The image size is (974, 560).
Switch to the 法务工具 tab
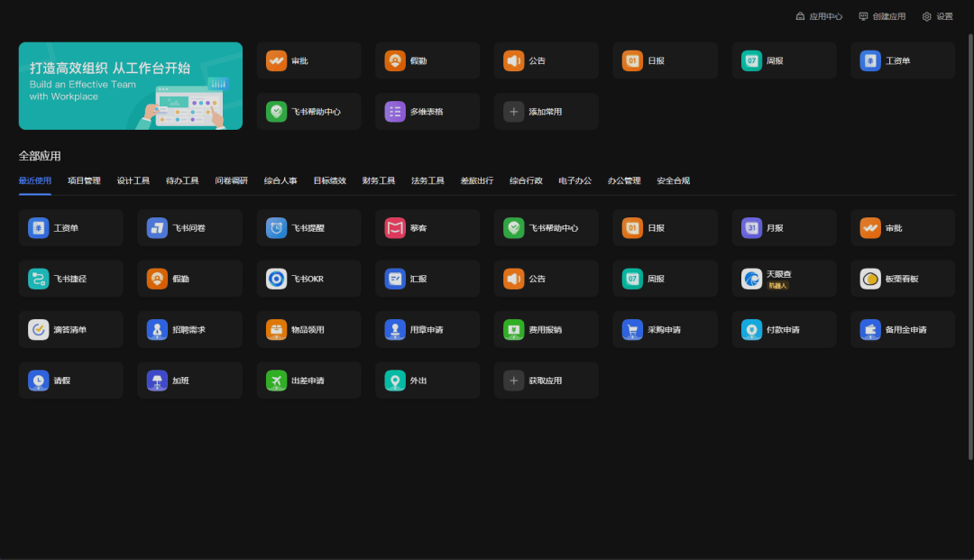[427, 180]
